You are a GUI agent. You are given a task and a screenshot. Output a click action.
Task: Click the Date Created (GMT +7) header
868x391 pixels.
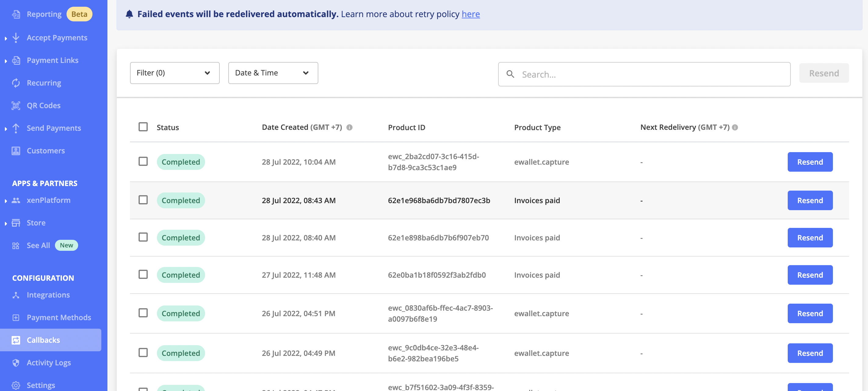302,127
